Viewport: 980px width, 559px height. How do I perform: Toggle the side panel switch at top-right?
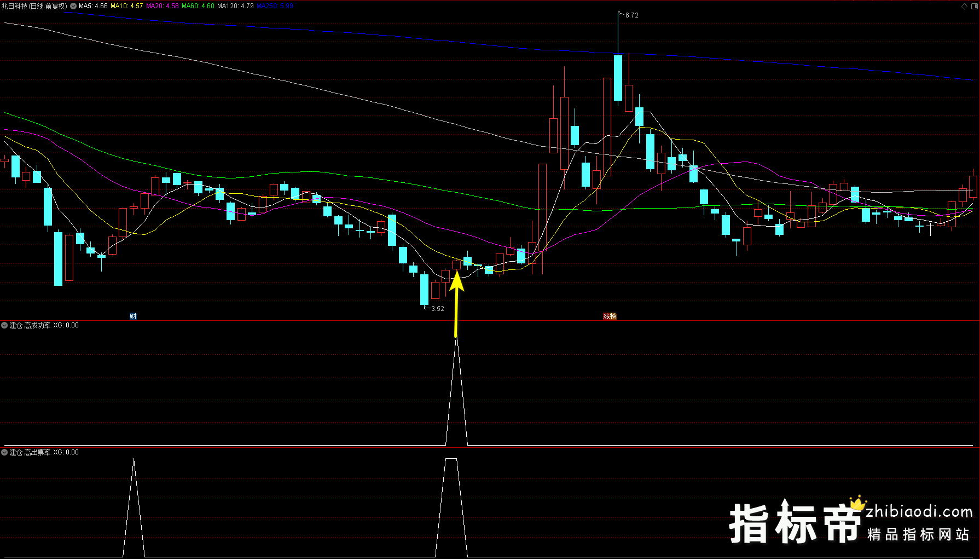pyautogui.click(x=975, y=6)
